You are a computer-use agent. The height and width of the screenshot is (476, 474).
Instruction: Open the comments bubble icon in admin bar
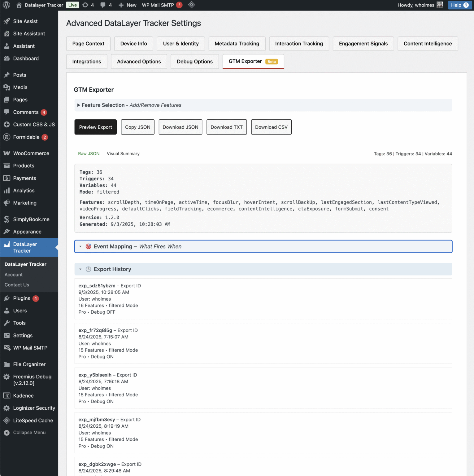coord(103,5)
